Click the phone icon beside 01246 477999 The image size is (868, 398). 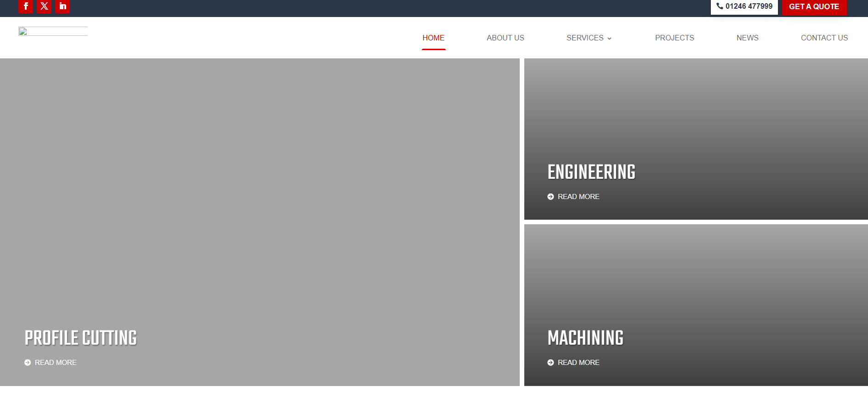click(720, 6)
